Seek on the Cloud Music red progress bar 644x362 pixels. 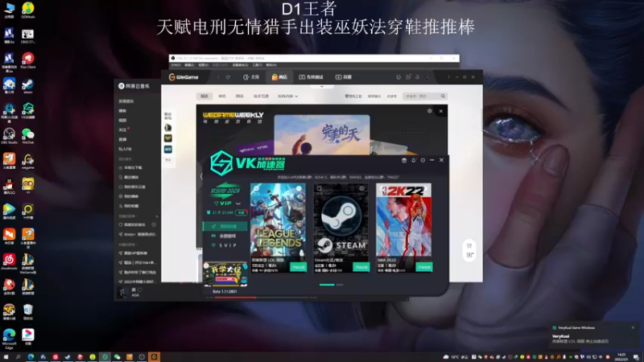(x=261, y=297)
